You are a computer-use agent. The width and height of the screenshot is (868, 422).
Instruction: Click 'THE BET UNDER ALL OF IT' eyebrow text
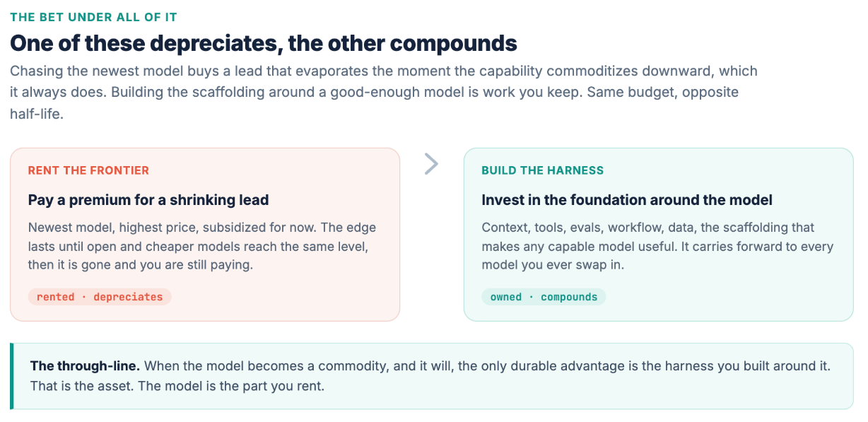[x=93, y=17]
